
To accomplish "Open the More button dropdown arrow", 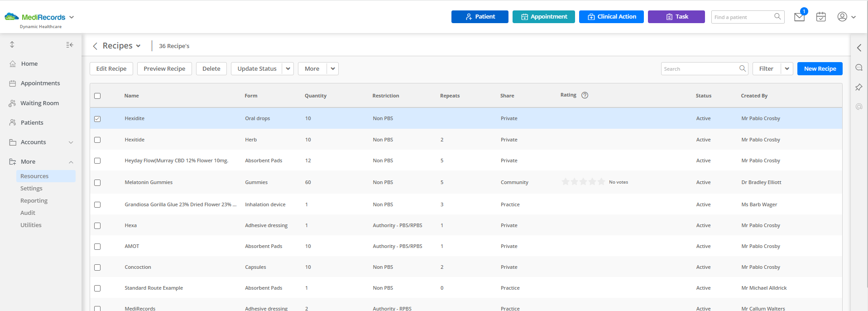I will pyautogui.click(x=333, y=68).
